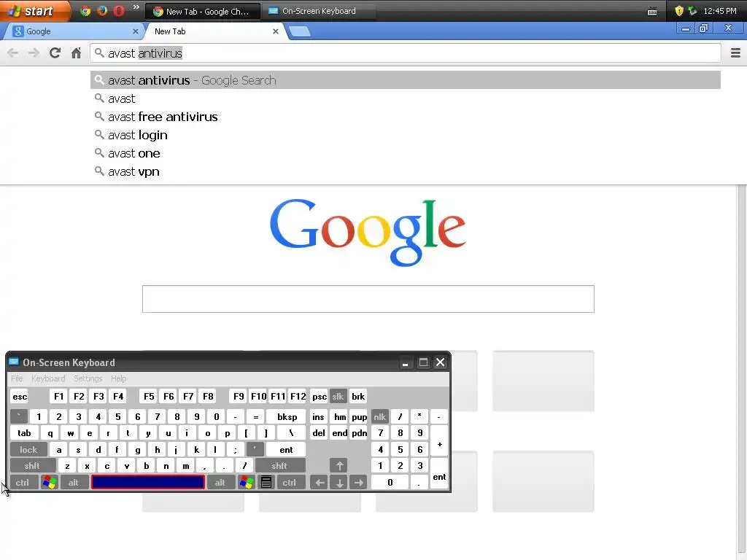Tap esc key on On-Screen Keyboard
Viewport: 747px width, 560px height.
[20, 397]
